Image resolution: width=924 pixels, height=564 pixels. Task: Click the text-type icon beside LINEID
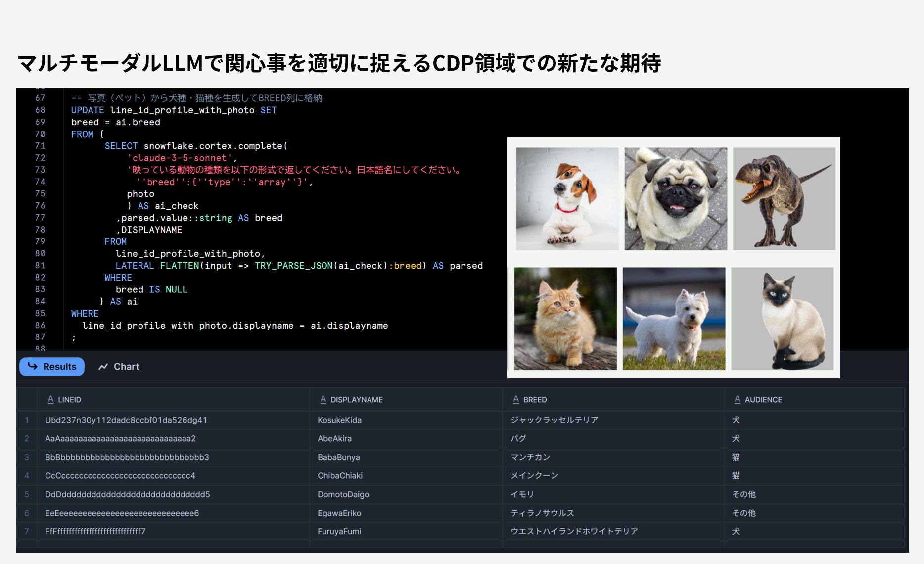point(50,400)
